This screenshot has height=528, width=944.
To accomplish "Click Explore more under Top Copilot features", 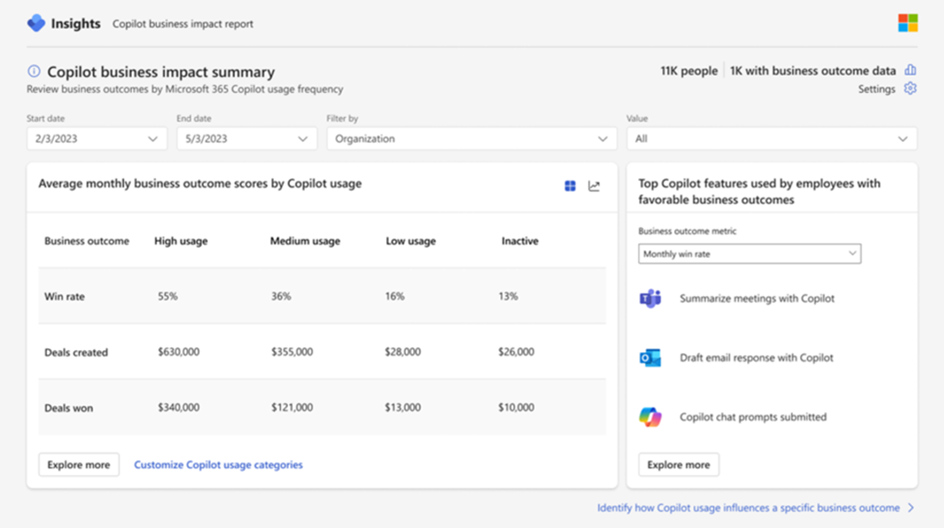I will 678,465.
